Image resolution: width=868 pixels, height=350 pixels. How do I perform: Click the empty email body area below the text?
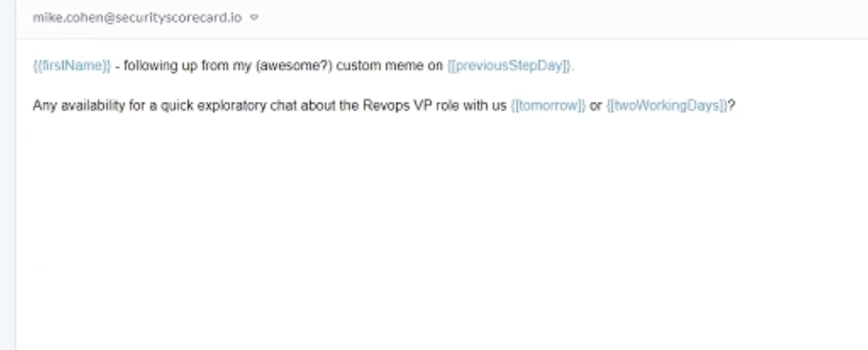pos(441,233)
